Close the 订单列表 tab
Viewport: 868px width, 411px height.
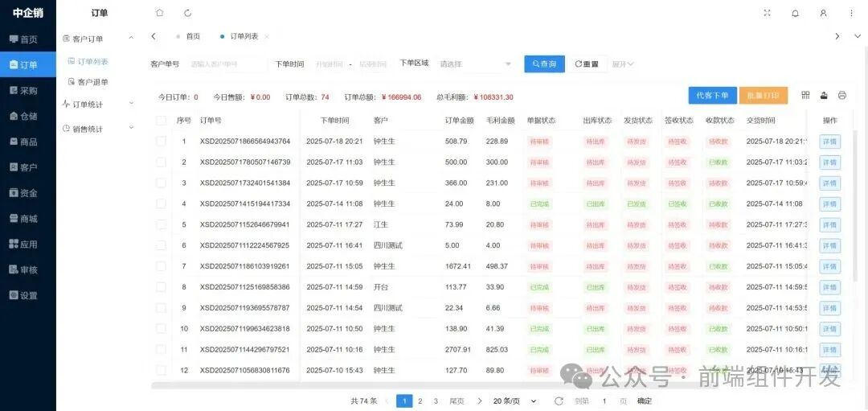tap(267, 36)
